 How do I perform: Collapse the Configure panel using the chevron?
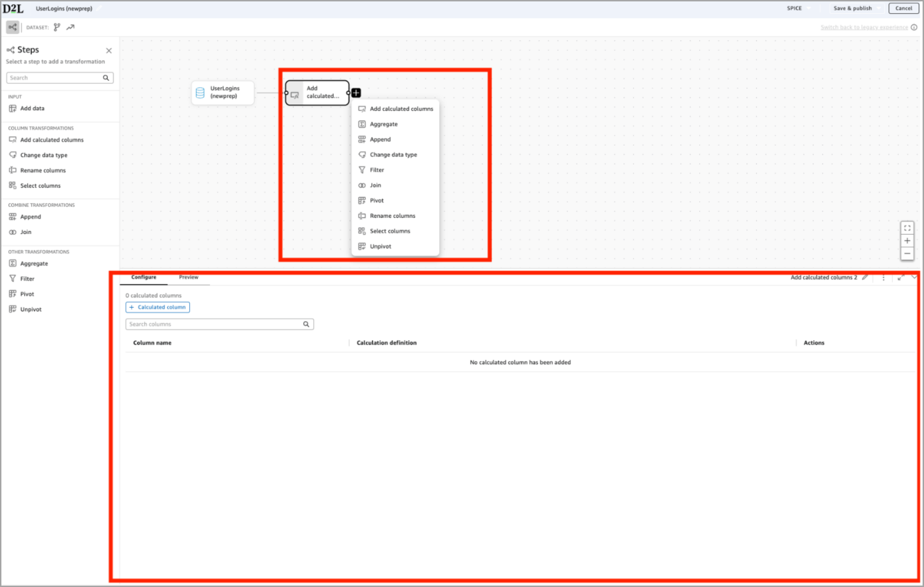[914, 277]
